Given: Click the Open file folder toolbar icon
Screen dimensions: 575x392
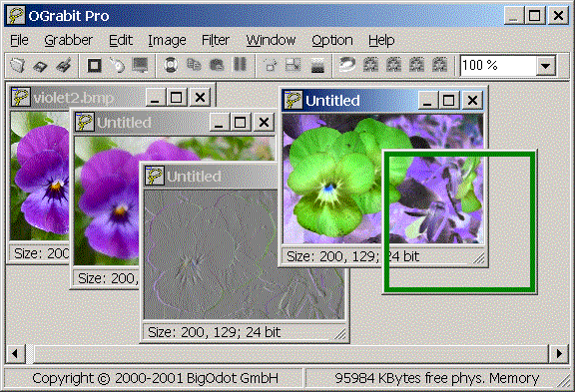Looking at the screenshot, I should (x=17, y=66).
